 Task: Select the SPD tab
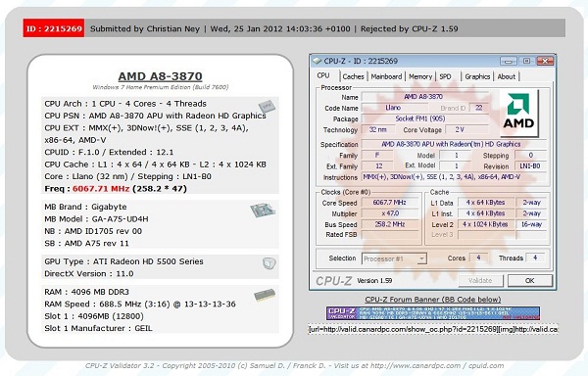click(445, 76)
